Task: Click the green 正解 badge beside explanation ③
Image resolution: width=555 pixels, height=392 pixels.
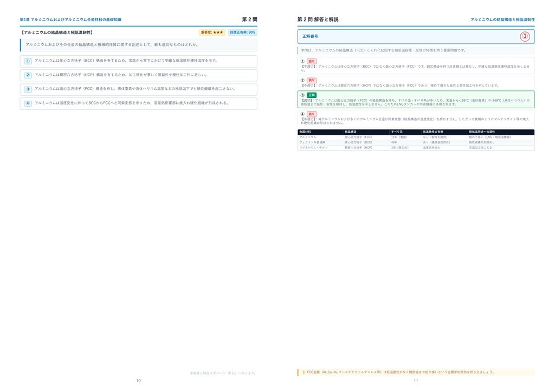Action: click(x=312, y=95)
